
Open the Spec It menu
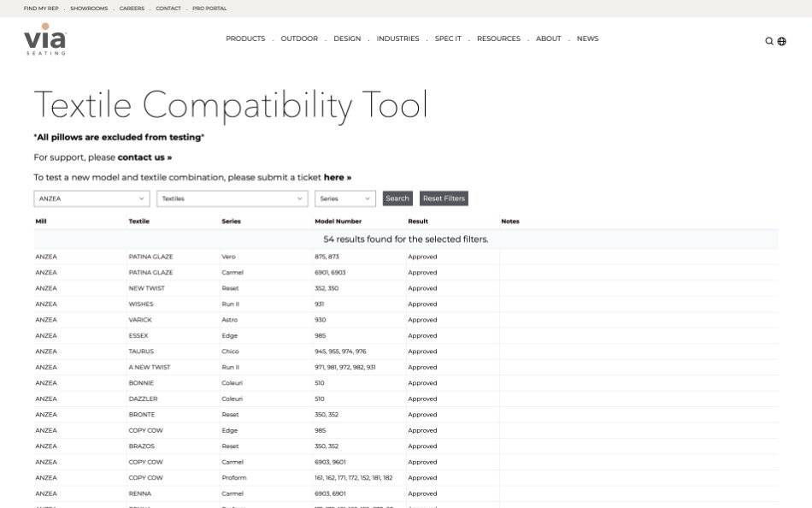coord(448,38)
